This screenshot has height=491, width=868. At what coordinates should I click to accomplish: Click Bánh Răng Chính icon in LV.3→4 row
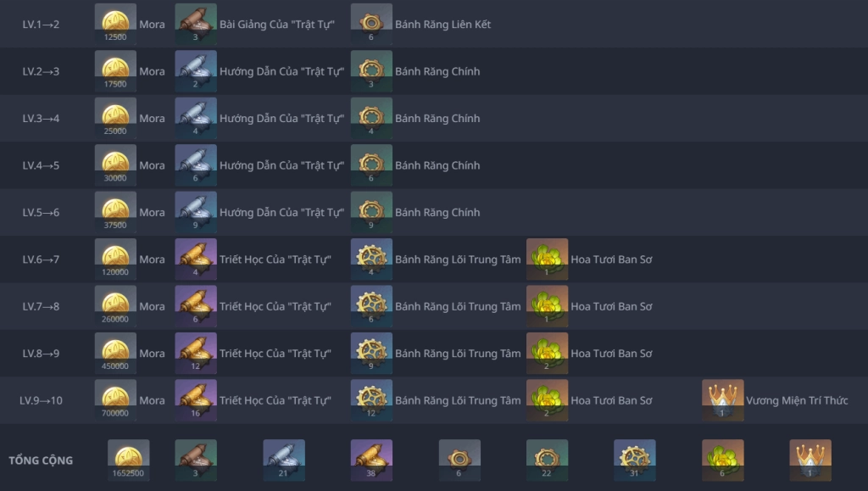coord(371,118)
